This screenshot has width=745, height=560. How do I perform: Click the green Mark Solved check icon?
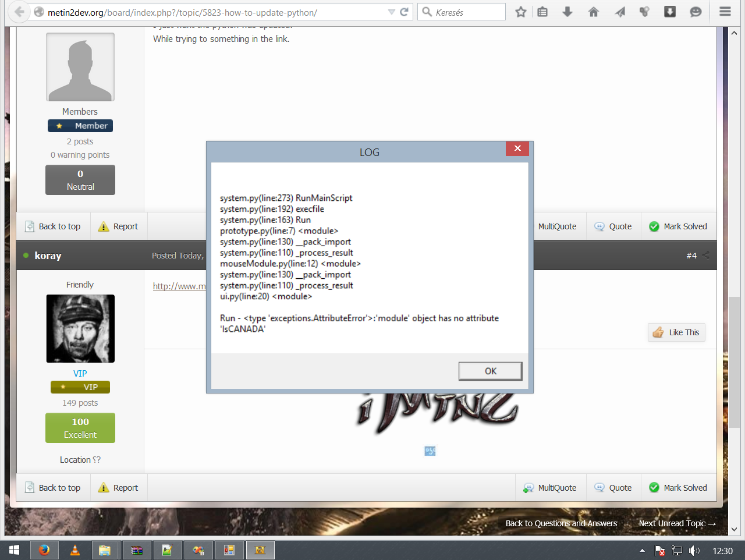click(654, 488)
